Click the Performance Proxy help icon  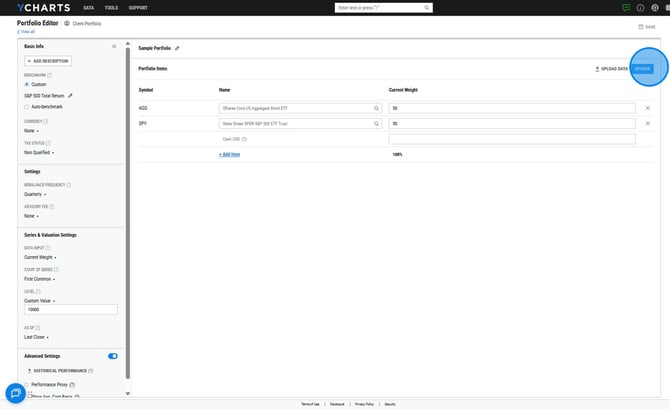click(72, 385)
